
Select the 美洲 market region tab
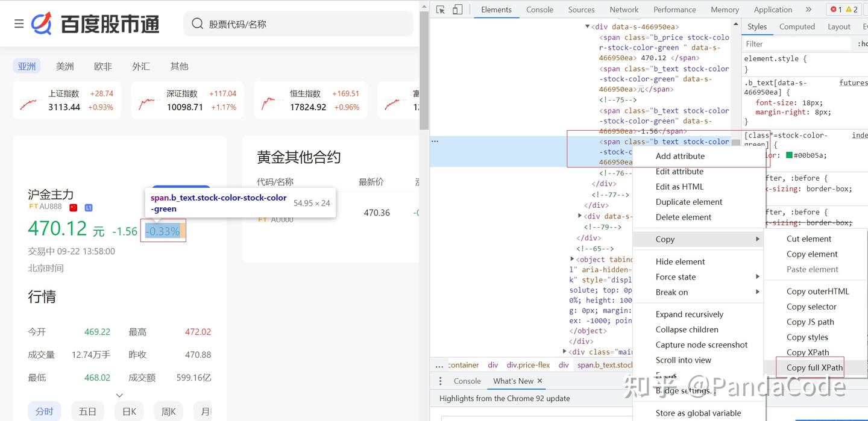pos(65,66)
